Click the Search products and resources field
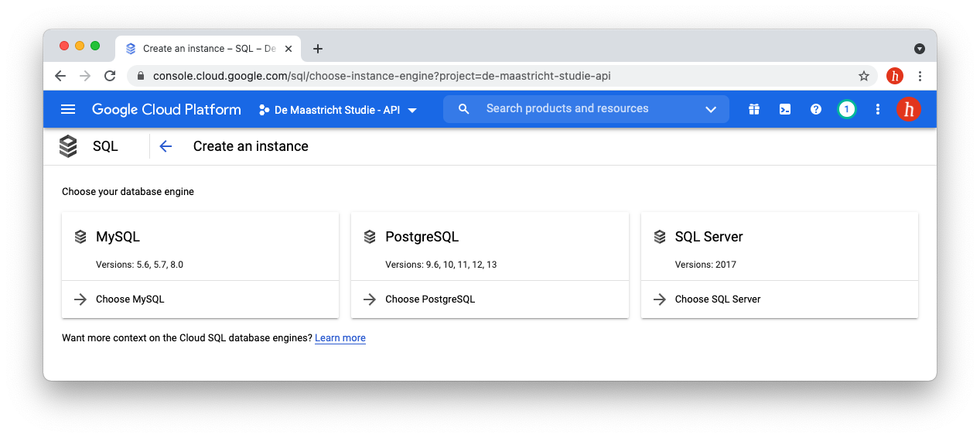Screen dimensions: 980x438 pos(580,109)
